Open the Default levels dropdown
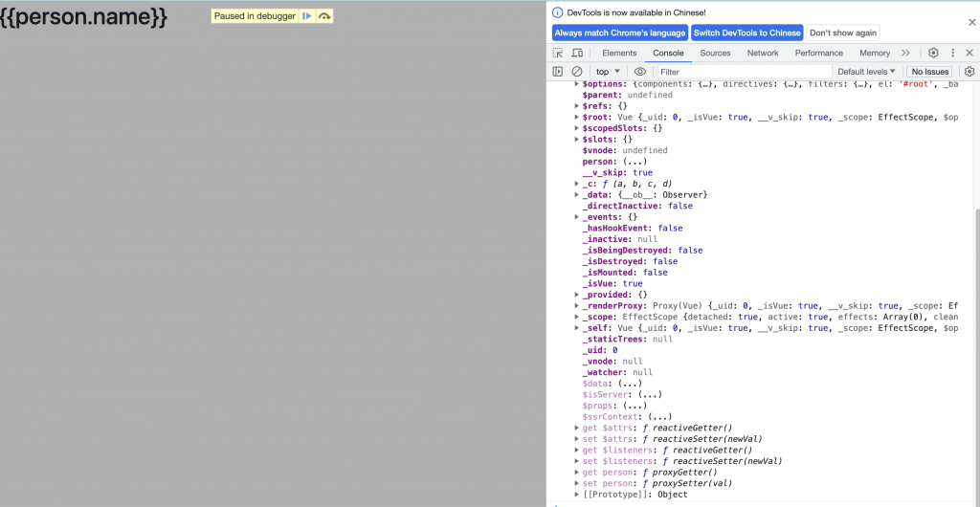 [x=866, y=72]
